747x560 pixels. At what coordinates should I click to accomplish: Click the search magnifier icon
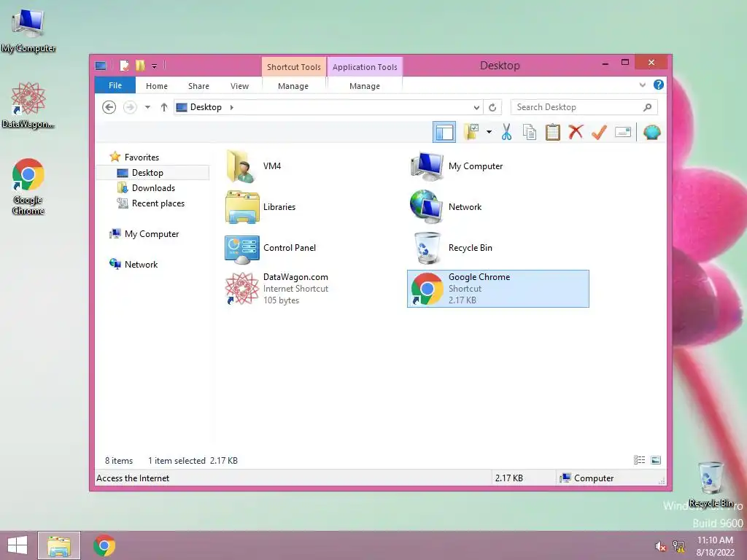648,107
